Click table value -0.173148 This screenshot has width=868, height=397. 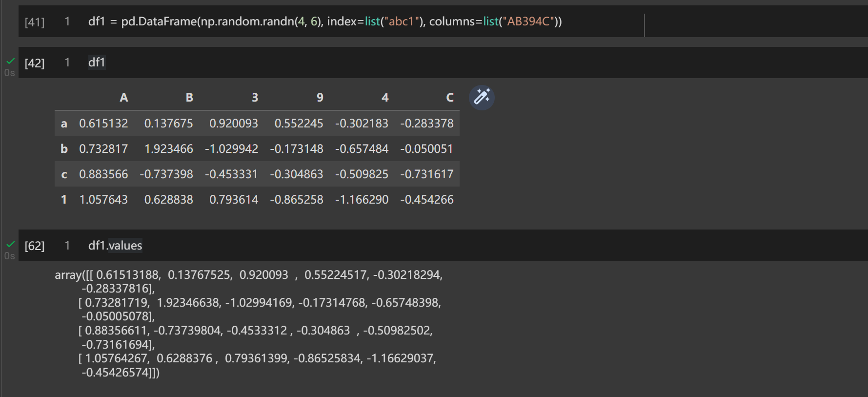point(297,149)
